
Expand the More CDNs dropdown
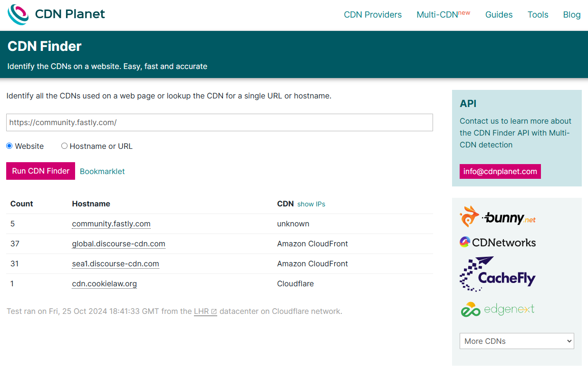[x=517, y=341]
